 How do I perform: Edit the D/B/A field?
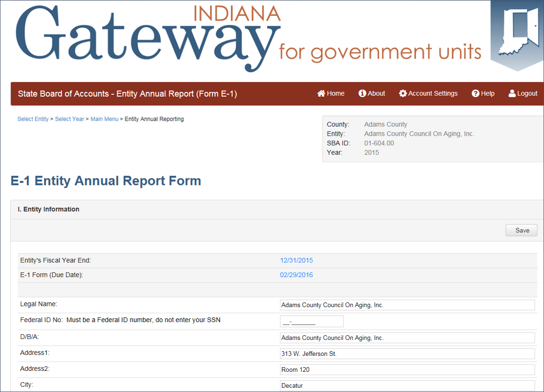pyautogui.click(x=407, y=338)
